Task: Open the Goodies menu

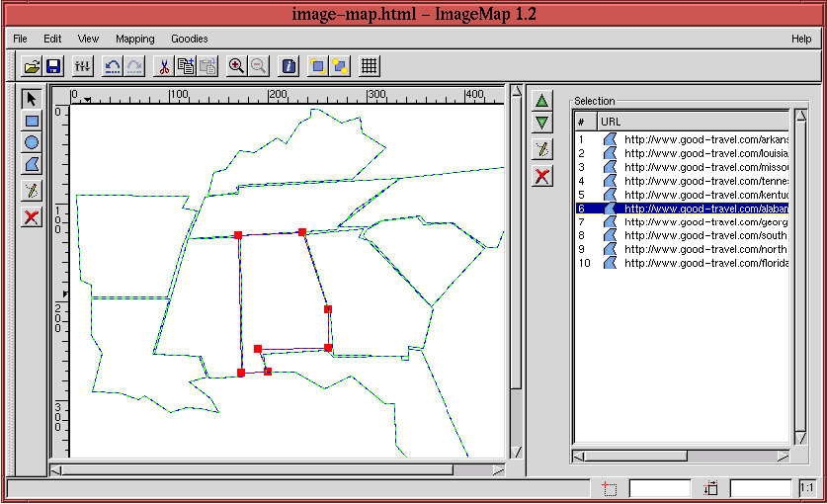Action: pos(189,39)
